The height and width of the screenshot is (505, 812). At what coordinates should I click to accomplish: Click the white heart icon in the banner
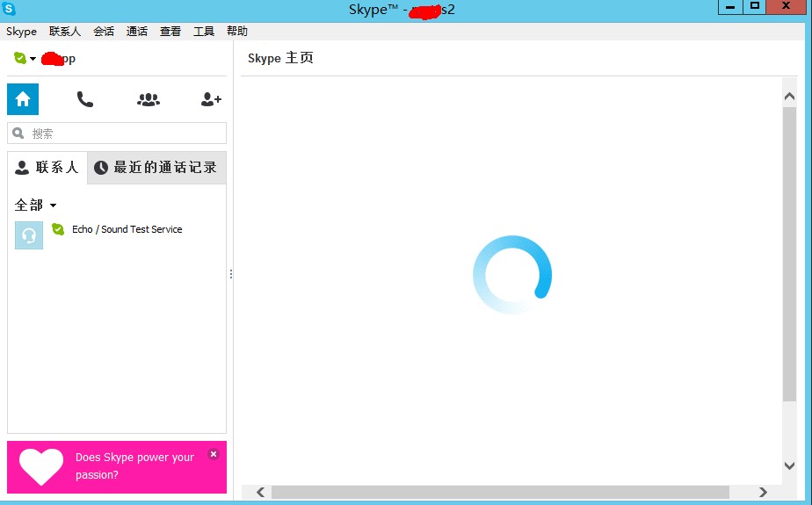[x=41, y=466]
